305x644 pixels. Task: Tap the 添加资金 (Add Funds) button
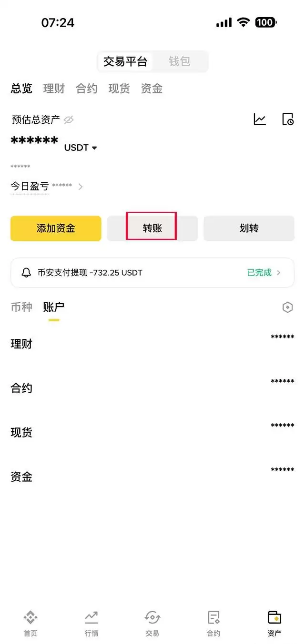(x=55, y=228)
